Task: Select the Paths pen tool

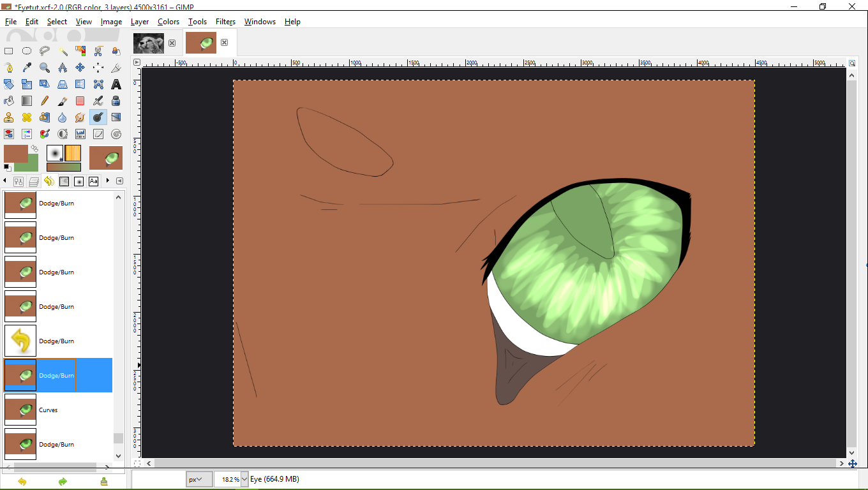Action: (9, 68)
